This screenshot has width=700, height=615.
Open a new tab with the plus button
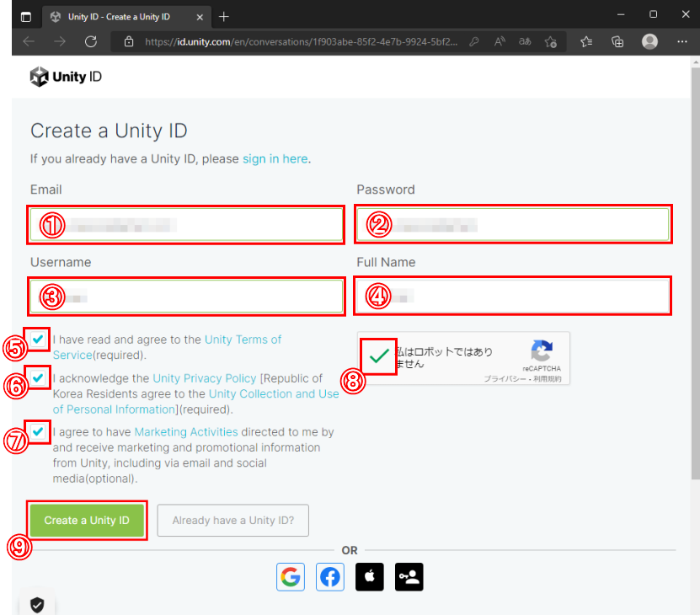coord(224,17)
